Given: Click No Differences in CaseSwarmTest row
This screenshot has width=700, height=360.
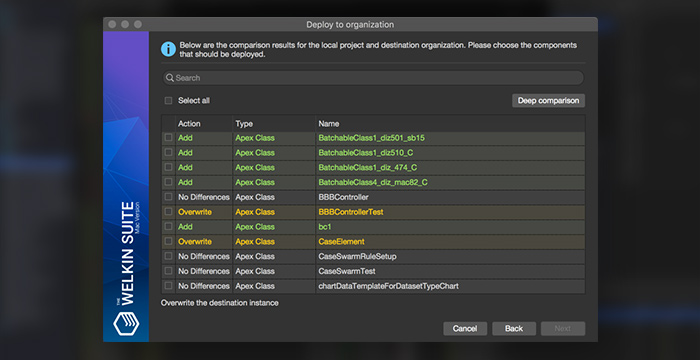Looking at the screenshot, I should pyautogui.click(x=204, y=271).
